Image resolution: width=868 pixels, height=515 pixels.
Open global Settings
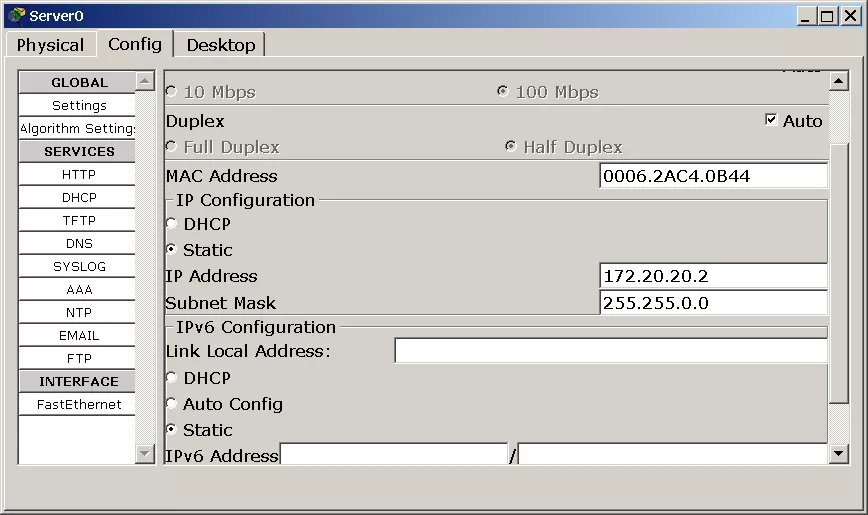(77, 105)
